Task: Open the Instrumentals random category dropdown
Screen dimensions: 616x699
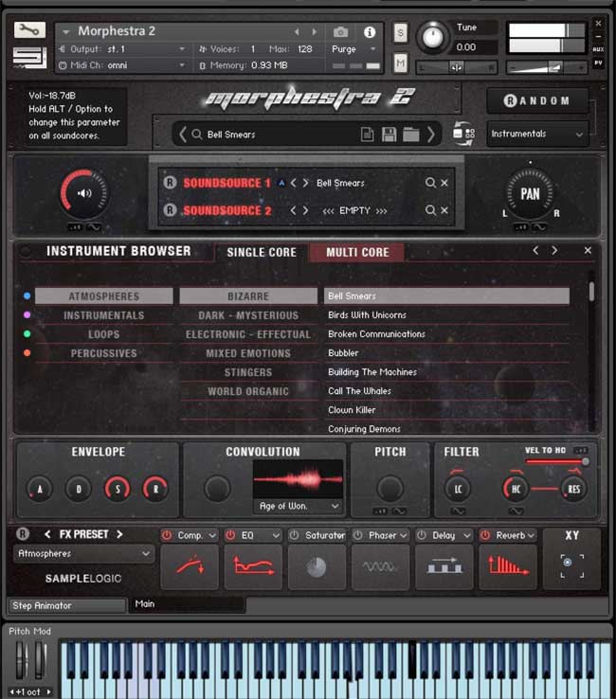Action: click(x=537, y=134)
